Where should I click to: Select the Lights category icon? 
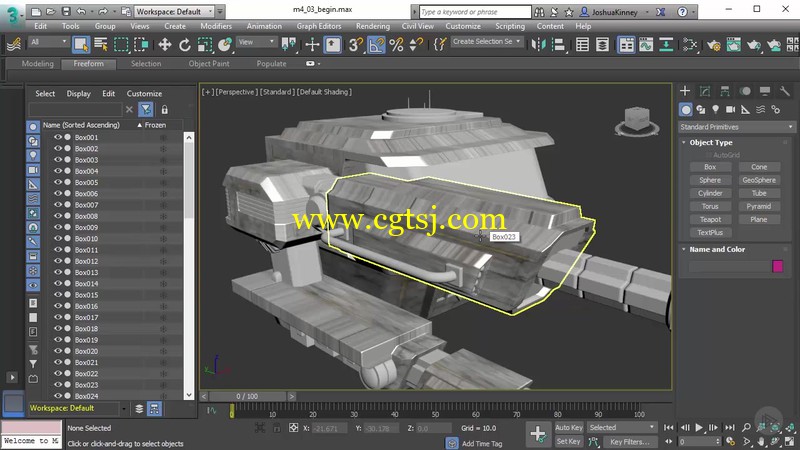715,109
